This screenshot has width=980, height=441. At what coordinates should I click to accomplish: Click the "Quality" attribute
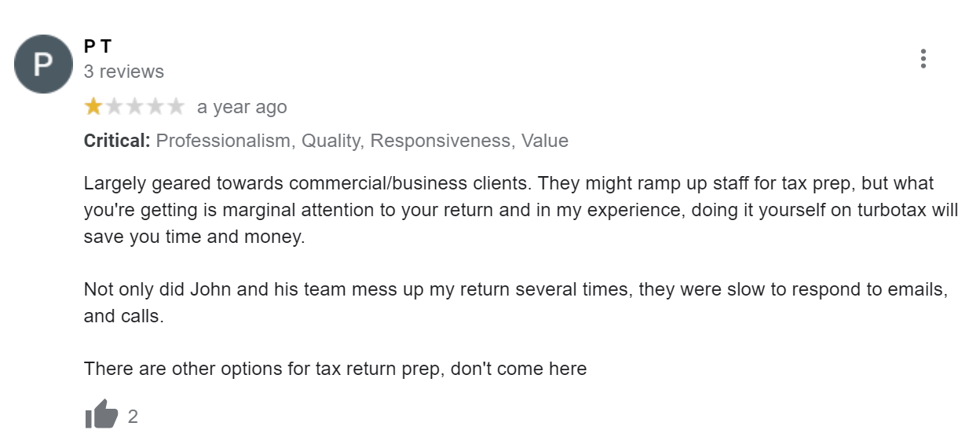pyautogui.click(x=331, y=141)
